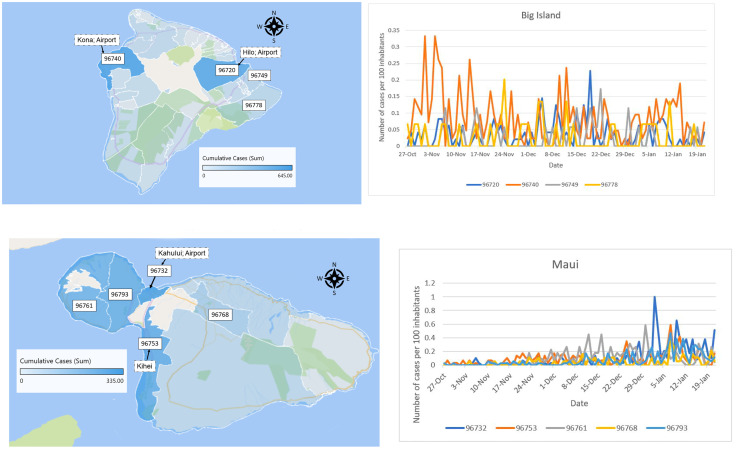
Task: Click the 96778 legend entry in the Big Island chart
Action: pos(601,185)
